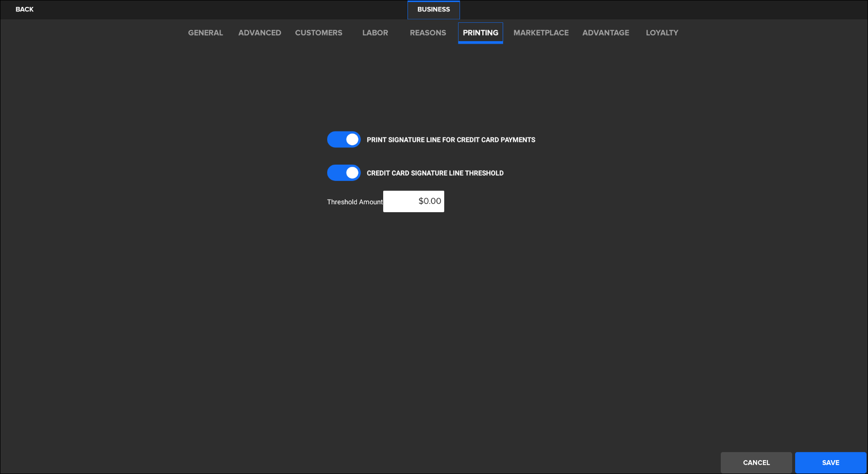The height and width of the screenshot is (474, 868).
Task: Turn off credit card signature threshold toggle
Action: (x=344, y=173)
